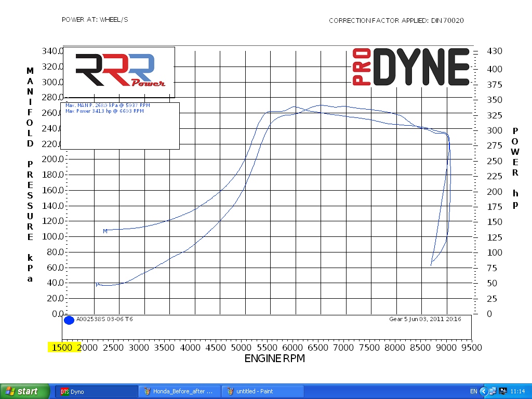Open the Windows Start menu
Screen dimensions: 532x399
pos(25,391)
